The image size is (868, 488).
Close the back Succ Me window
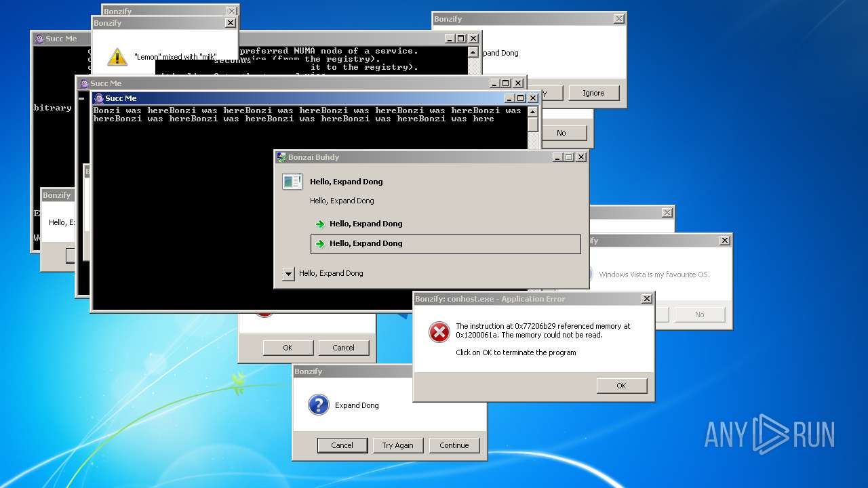(x=473, y=39)
